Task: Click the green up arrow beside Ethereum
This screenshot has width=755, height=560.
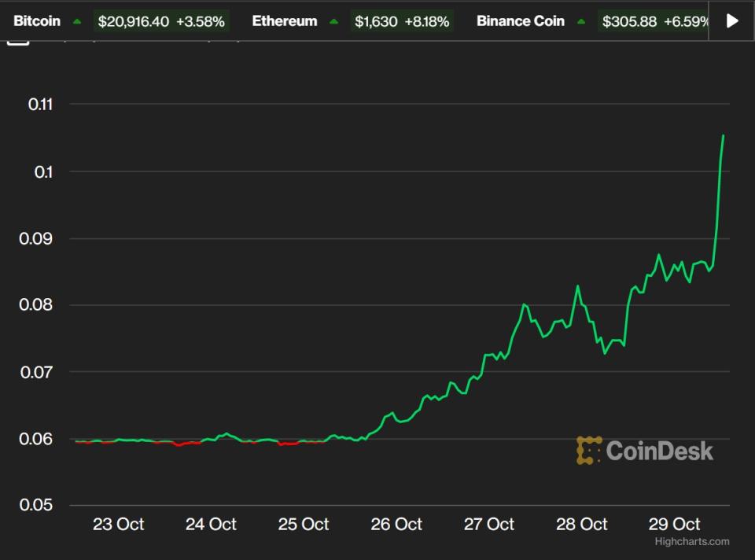Action: pyautogui.click(x=333, y=22)
